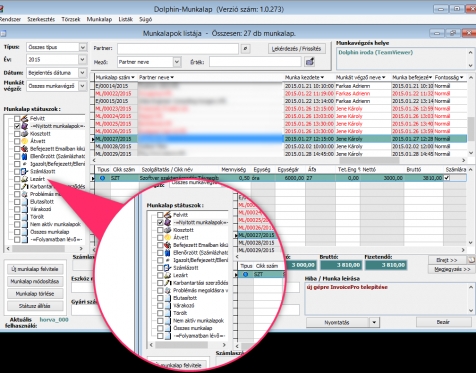
Task: Click the Felvitt status icon
Action: (x=24, y=118)
